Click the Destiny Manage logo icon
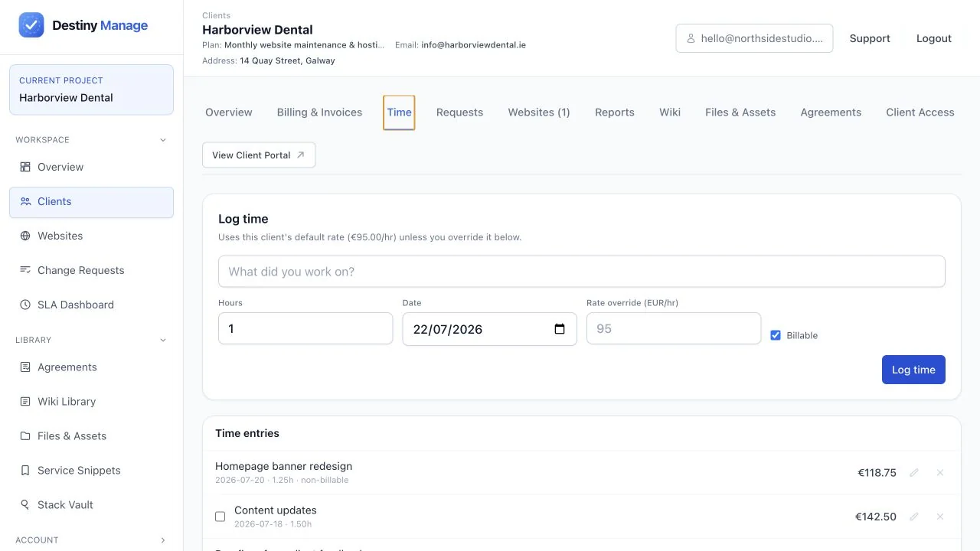 31,25
